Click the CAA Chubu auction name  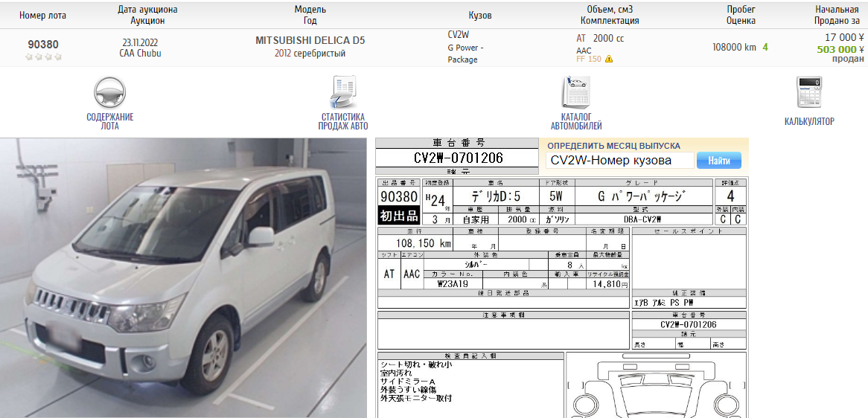pyautogui.click(x=140, y=54)
